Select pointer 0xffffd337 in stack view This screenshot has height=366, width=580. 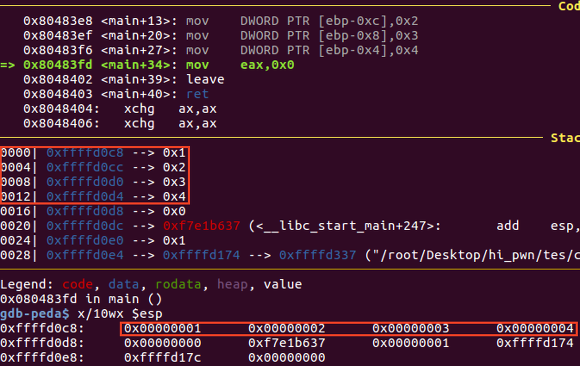tap(317, 255)
